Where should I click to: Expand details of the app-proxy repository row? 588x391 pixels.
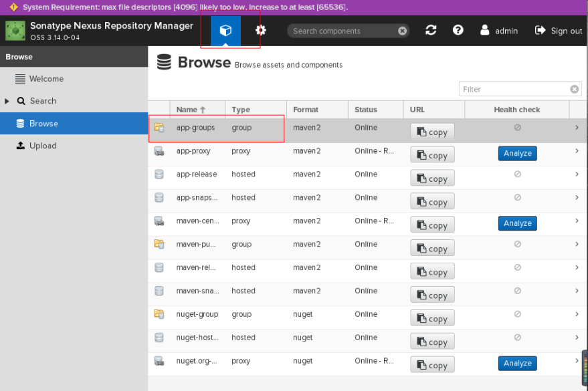576,152
